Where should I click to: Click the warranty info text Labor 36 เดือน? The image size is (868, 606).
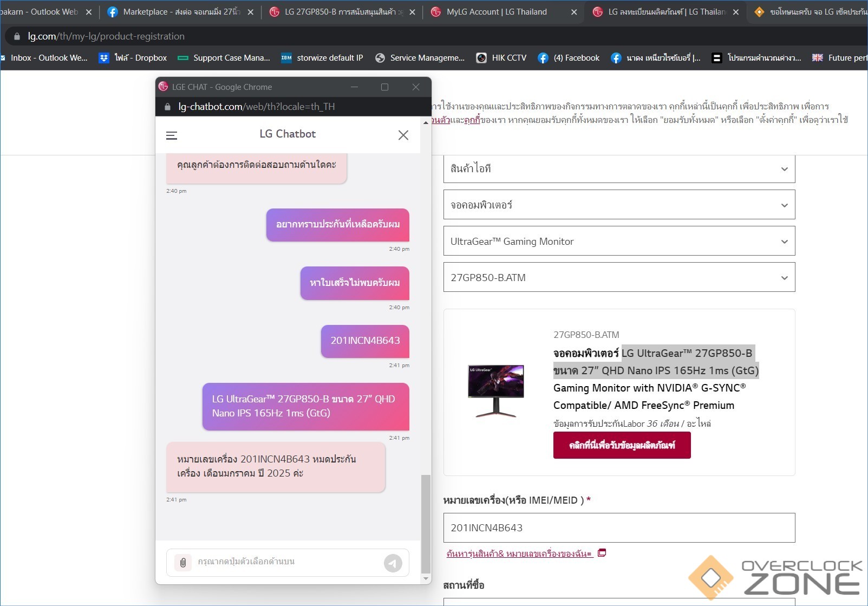(632, 423)
